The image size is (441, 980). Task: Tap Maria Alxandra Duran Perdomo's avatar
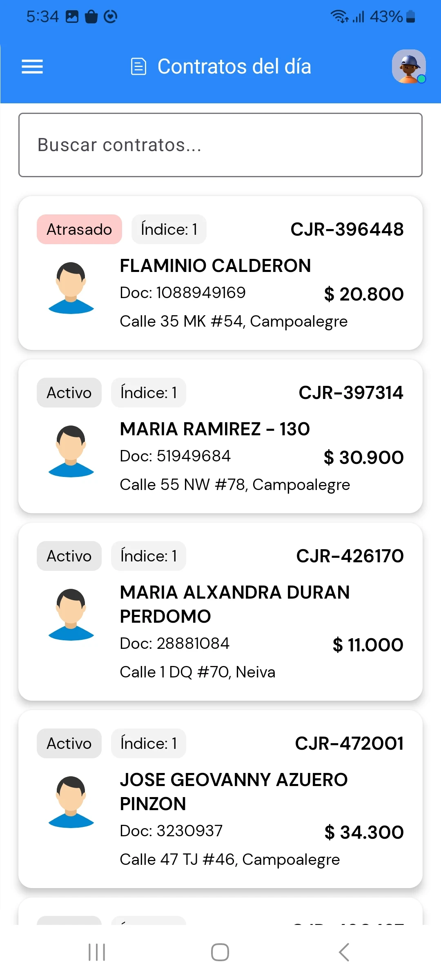(71, 615)
